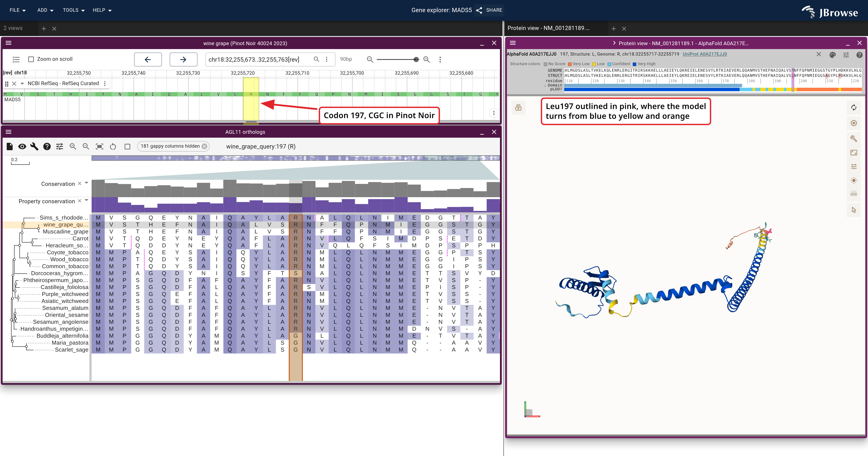
Task: Open the genome view three-dot menu
Action: pyautogui.click(x=440, y=59)
